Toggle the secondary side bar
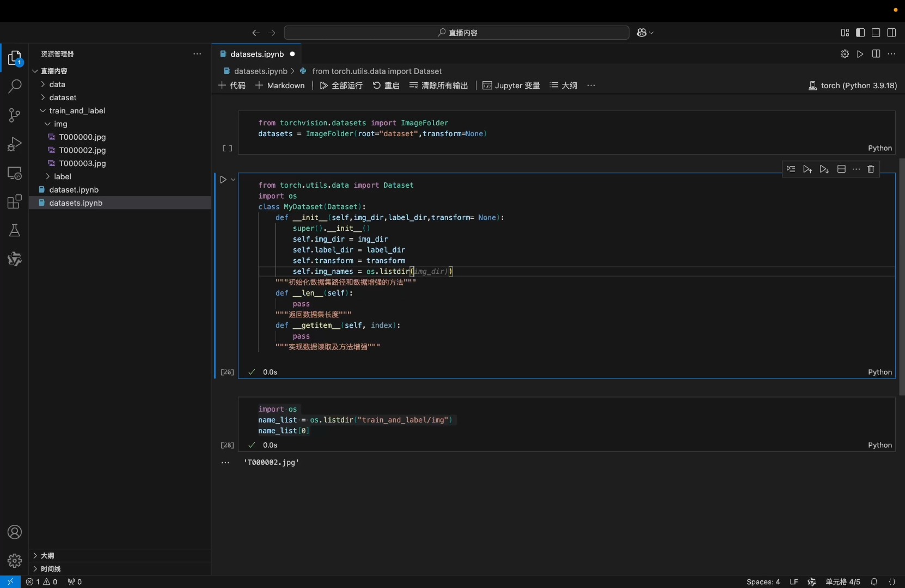905x588 pixels. (x=891, y=33)
